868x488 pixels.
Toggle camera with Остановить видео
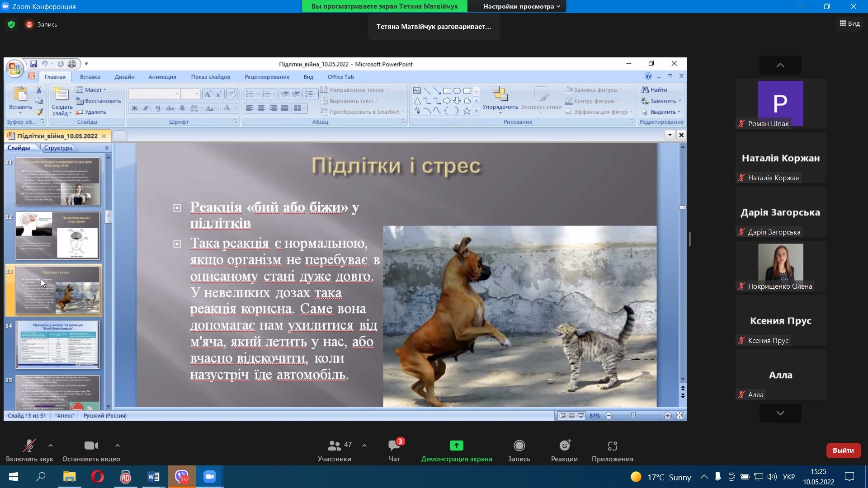pos(91,450)
